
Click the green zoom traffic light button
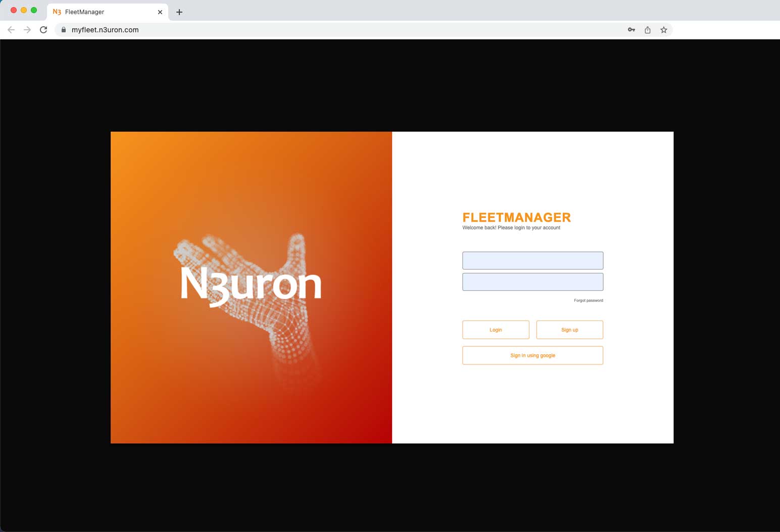pos(33,9)
